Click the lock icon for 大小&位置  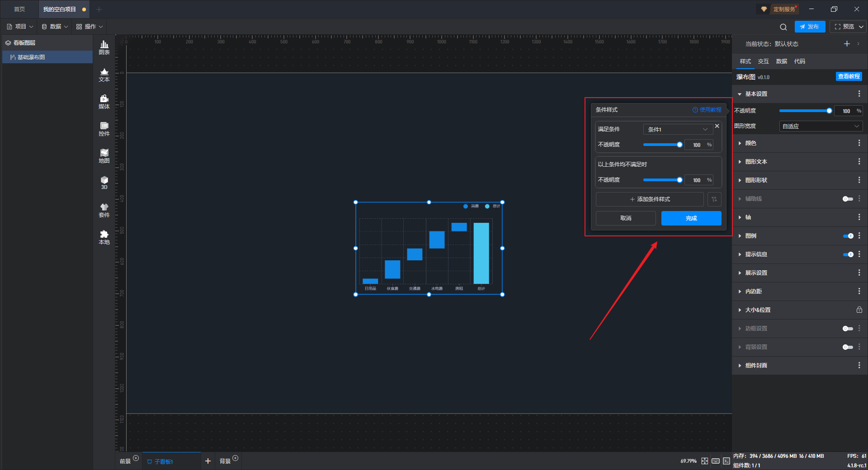859,310
